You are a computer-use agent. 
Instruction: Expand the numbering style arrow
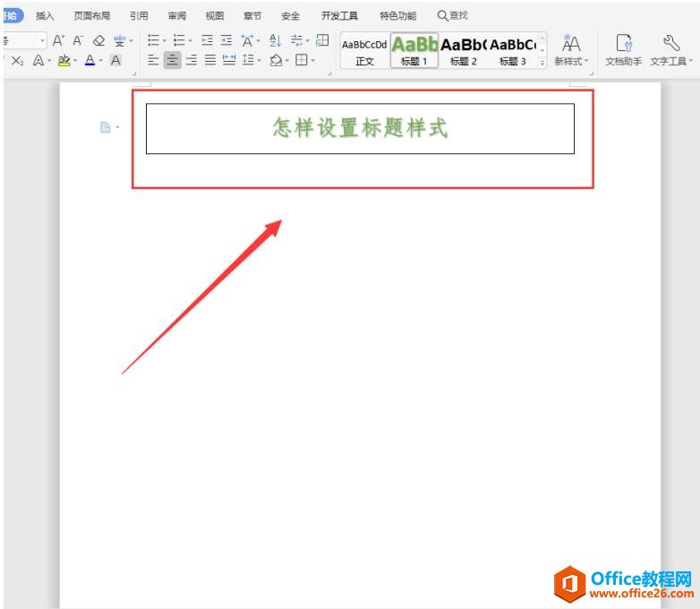pyautogui.click(x=190, y=41)
